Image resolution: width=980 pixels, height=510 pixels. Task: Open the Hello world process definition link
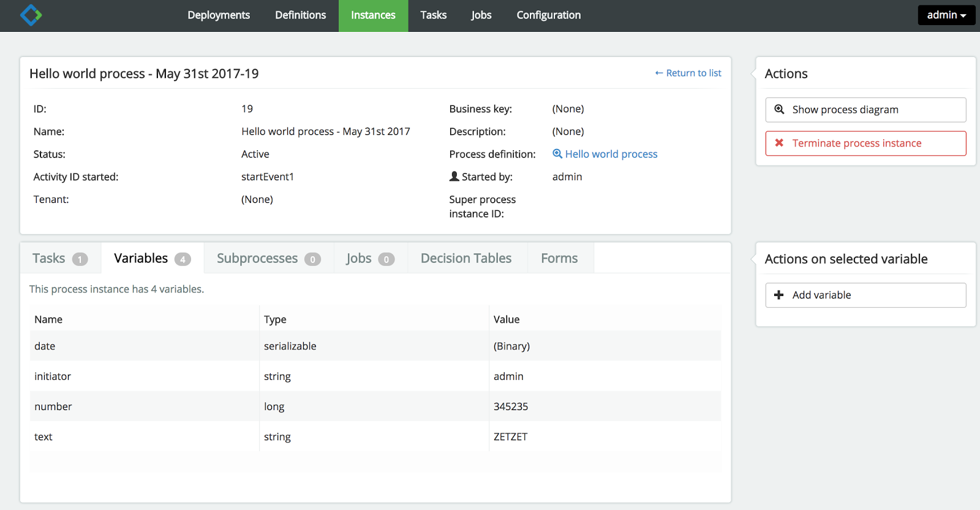[611, 154]
